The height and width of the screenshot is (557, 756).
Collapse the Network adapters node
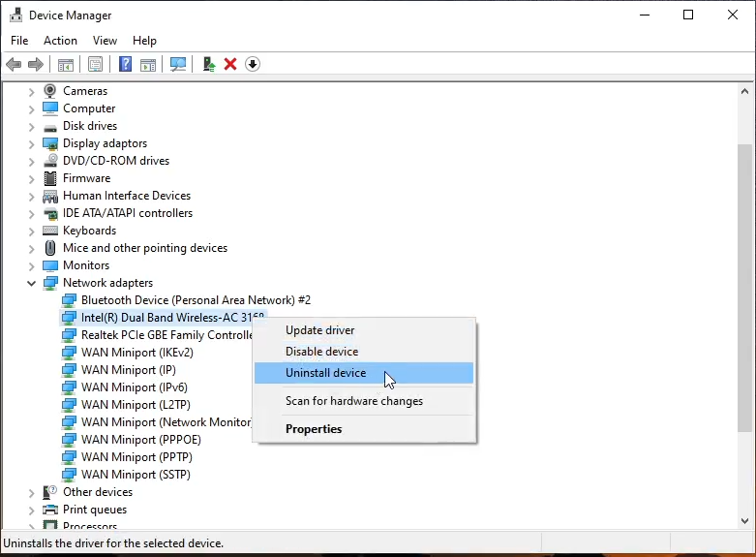coord(31,283)
